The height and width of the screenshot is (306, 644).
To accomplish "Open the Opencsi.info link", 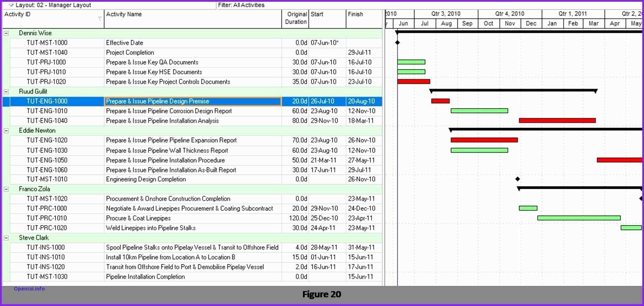I will click(29, 289).
